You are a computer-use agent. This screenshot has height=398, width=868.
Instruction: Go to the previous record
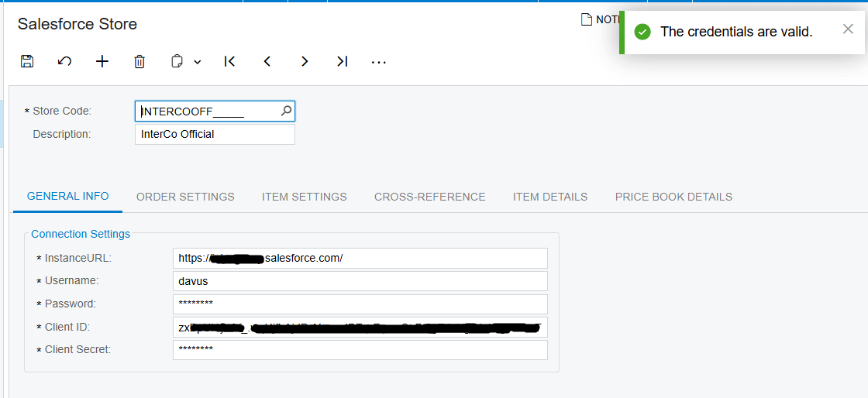267,61
